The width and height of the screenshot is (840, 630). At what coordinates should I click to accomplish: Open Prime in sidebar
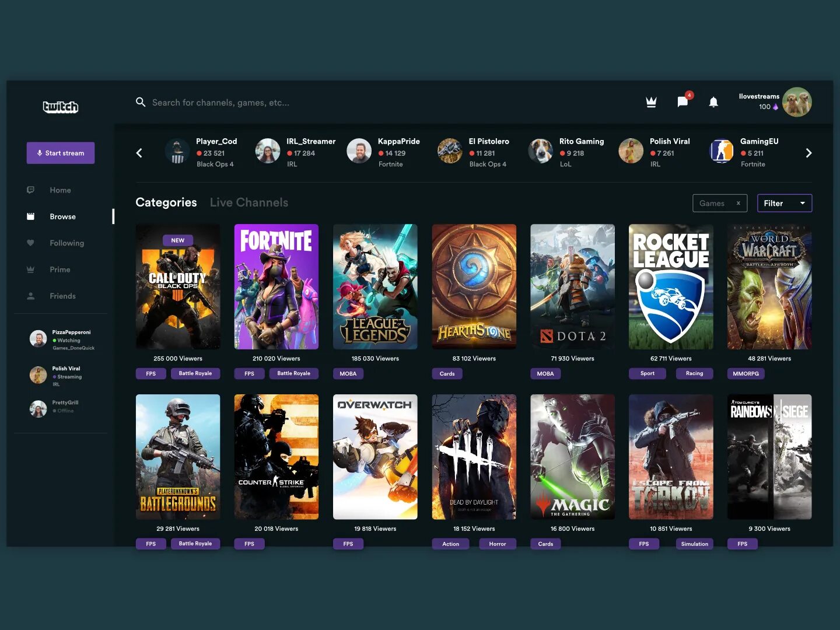click(x=60, y=269)
